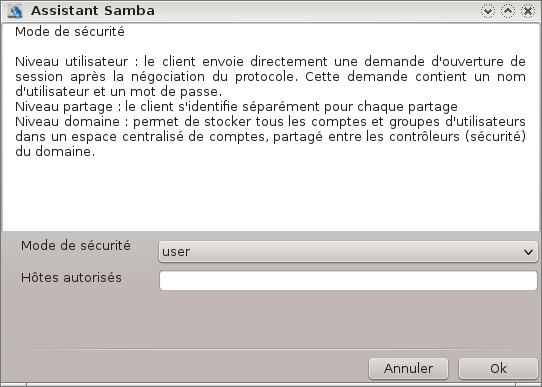Minimize the Assistant Samba window
The image size is (542, 387).
click(488, 11)
